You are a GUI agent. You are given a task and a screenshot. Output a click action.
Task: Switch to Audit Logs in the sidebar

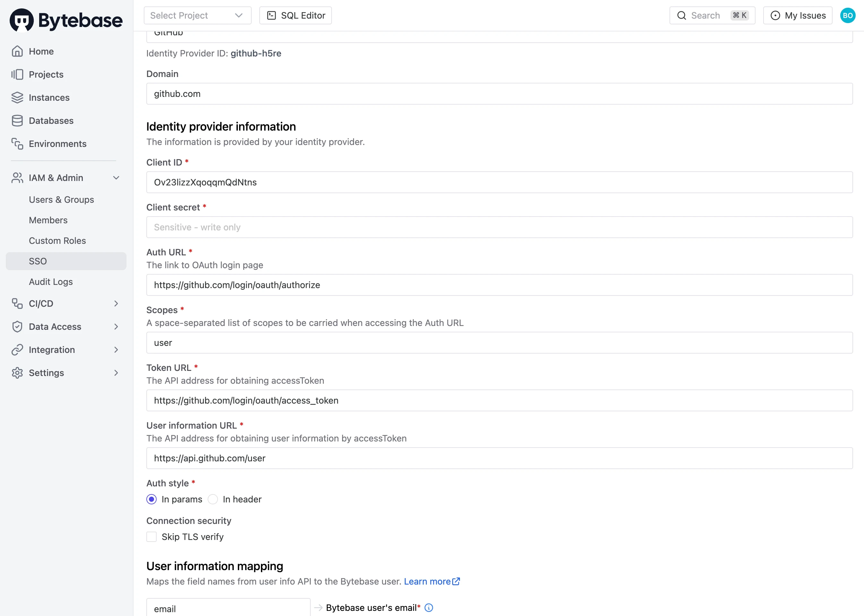[51, 281]
